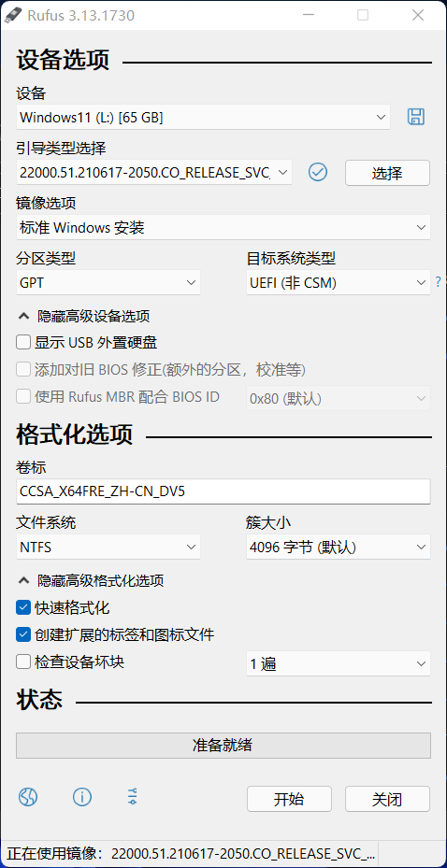Screen dimensions: 447x868
Task: Click the 准备就绪 status progress bar
Action: click(223, 745)
